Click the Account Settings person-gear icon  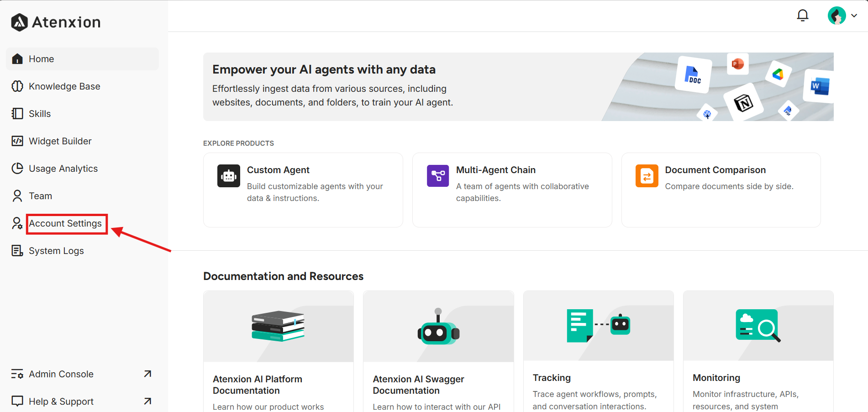[17, 223]
